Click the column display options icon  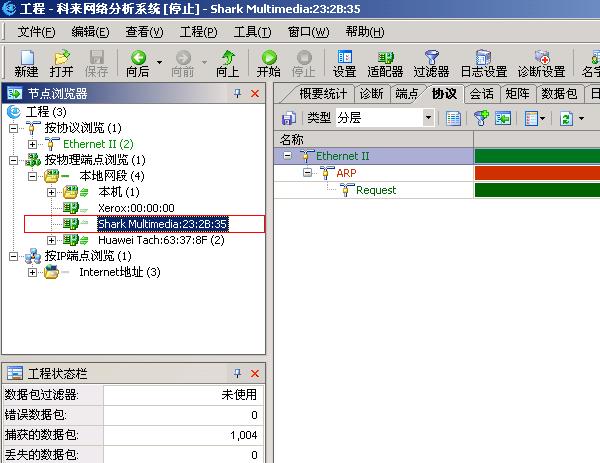[532, 118]
